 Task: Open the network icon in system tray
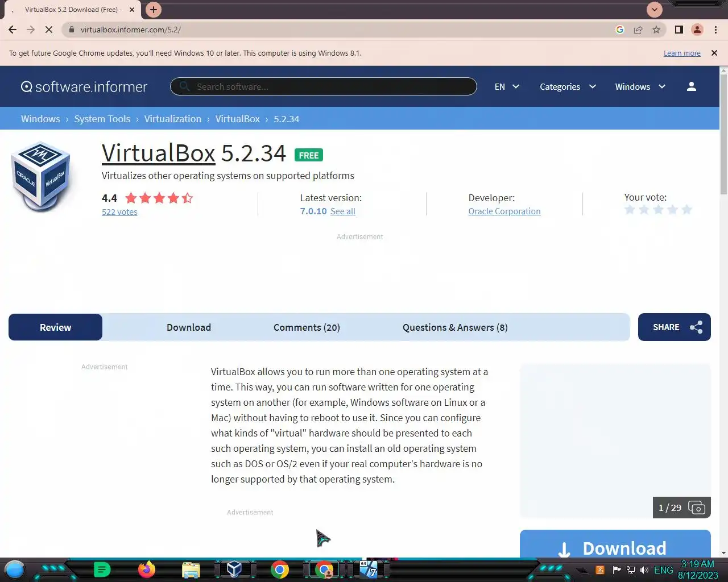coord(631,570)
